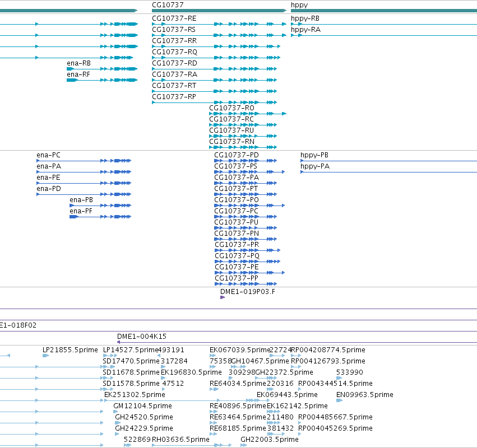The height and width of the screenshot is (448, 477).
Task: Click EST label RE64034.5prime
Action: tap(238, 384)
